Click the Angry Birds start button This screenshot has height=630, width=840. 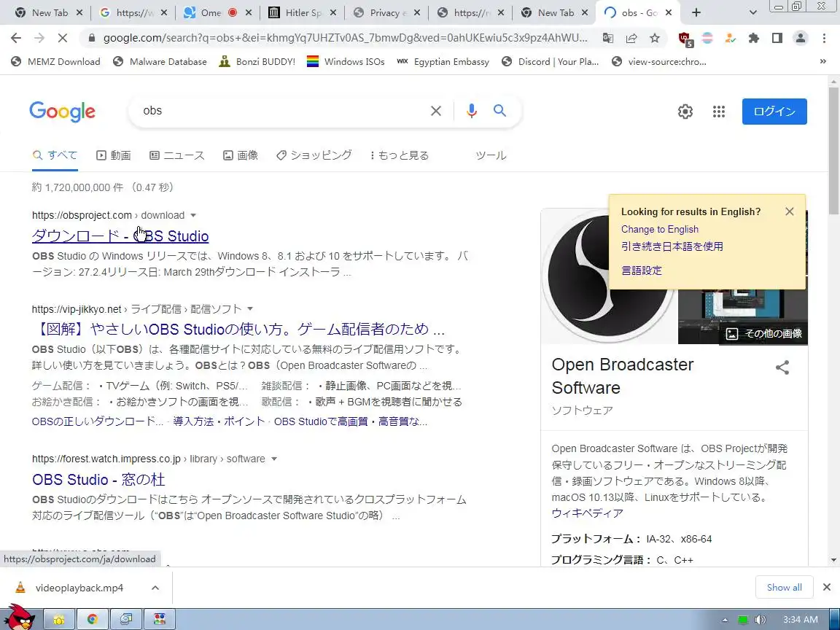(x=20, y=617)
